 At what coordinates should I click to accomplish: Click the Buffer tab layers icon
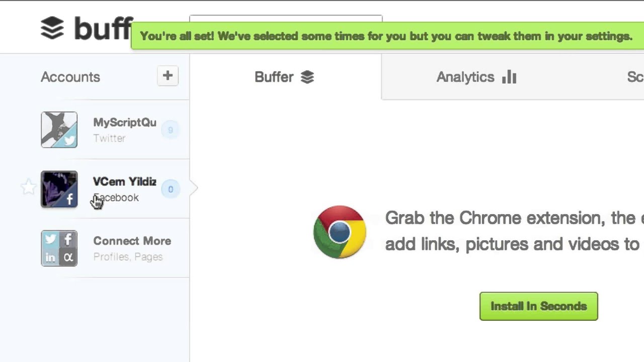(307, 77)
